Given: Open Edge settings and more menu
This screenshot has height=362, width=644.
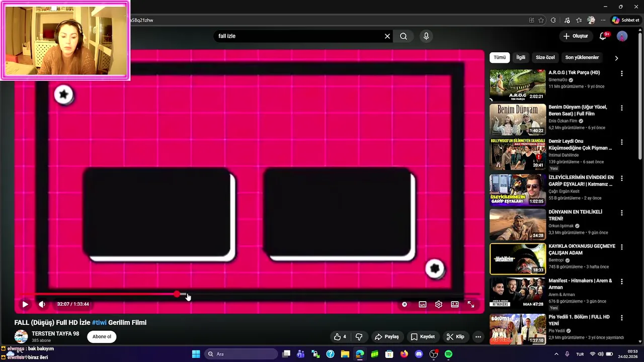Looking at the screenshot, I should pos(603,20).
